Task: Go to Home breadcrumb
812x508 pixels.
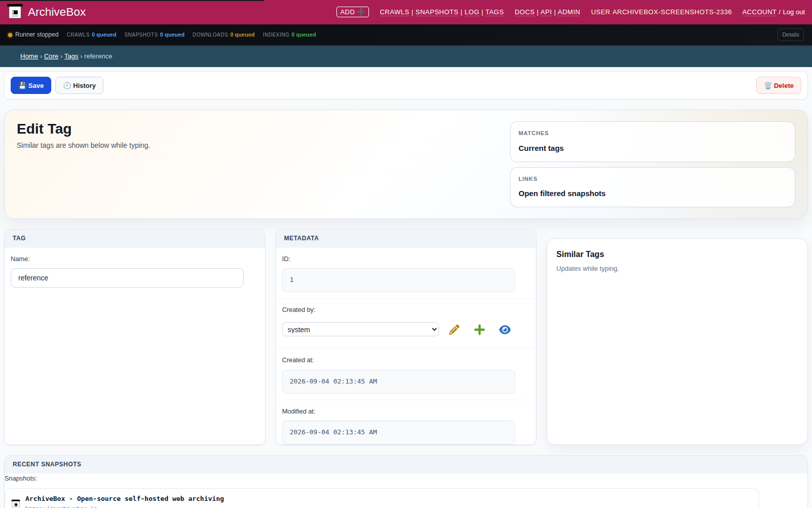Action: (29, 56)
